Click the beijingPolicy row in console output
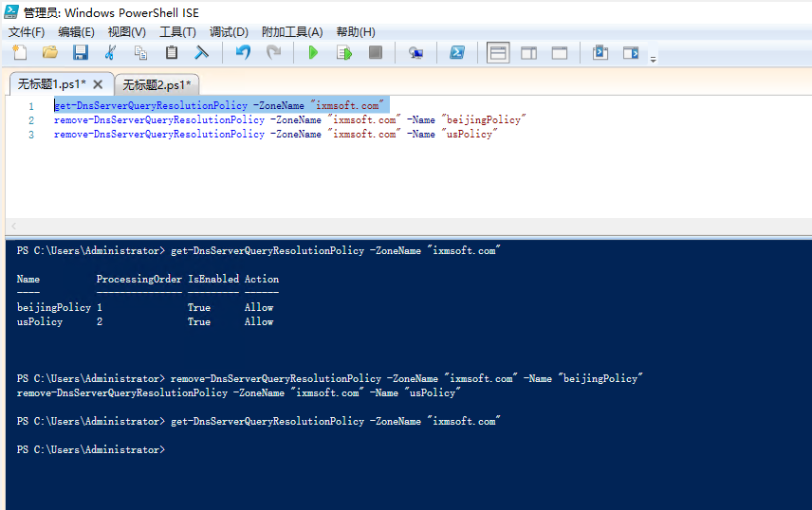Screen dimensions: 812x510 pos(145,307)
